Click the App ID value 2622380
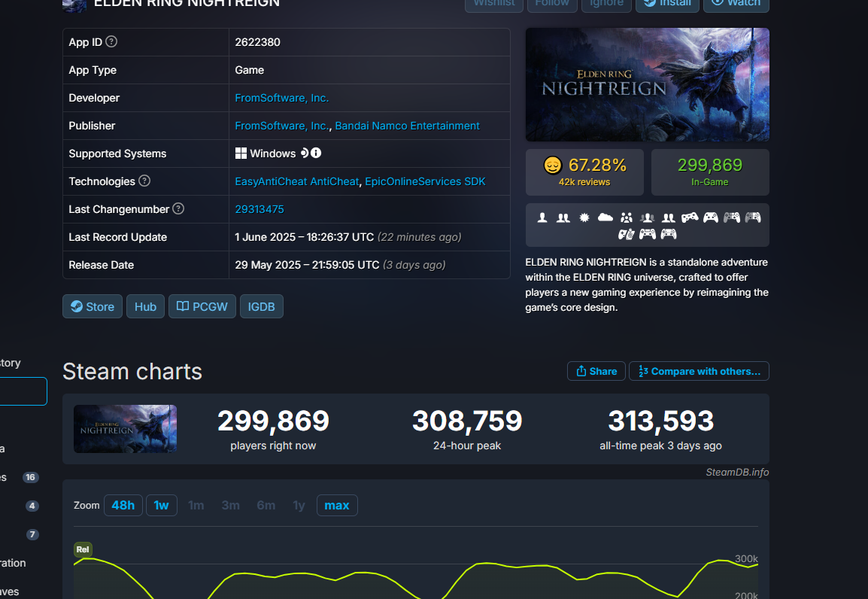868x599 pixels. coord(257,42)
